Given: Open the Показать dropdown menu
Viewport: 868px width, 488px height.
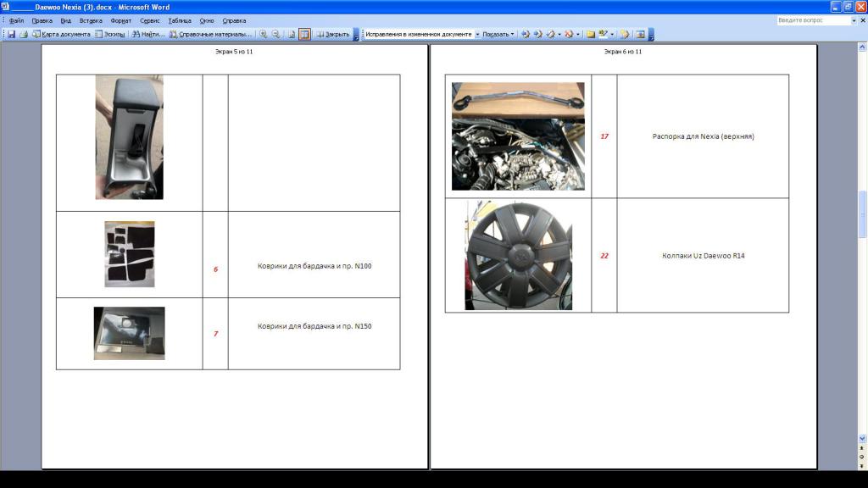Looking at the screenshot, I should (x=498, y=35).
